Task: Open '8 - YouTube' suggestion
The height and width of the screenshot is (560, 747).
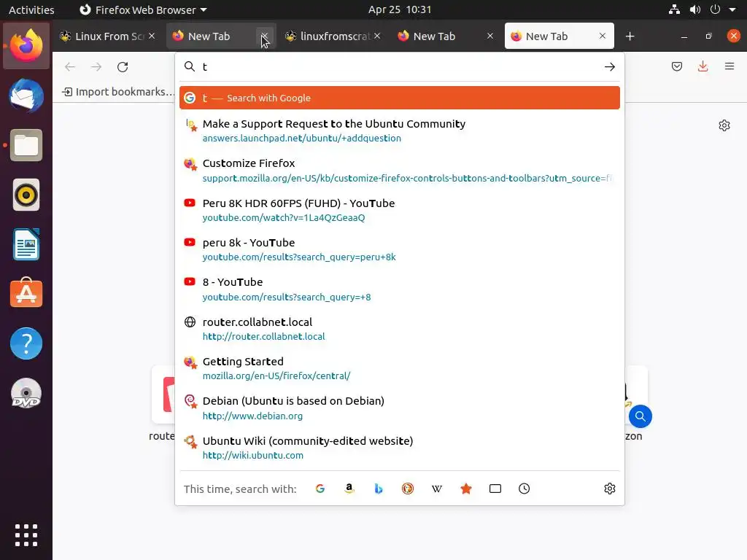Action: [x=400, y=289]
